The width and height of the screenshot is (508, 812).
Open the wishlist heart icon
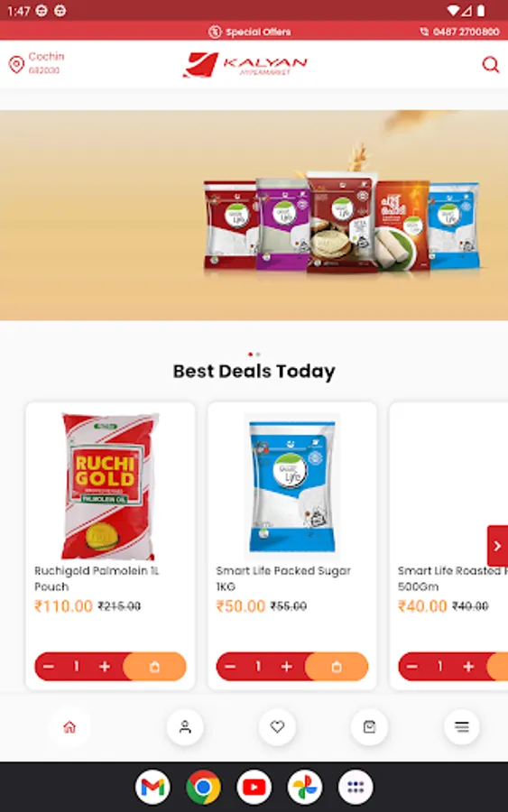click(x=278, y=726)
